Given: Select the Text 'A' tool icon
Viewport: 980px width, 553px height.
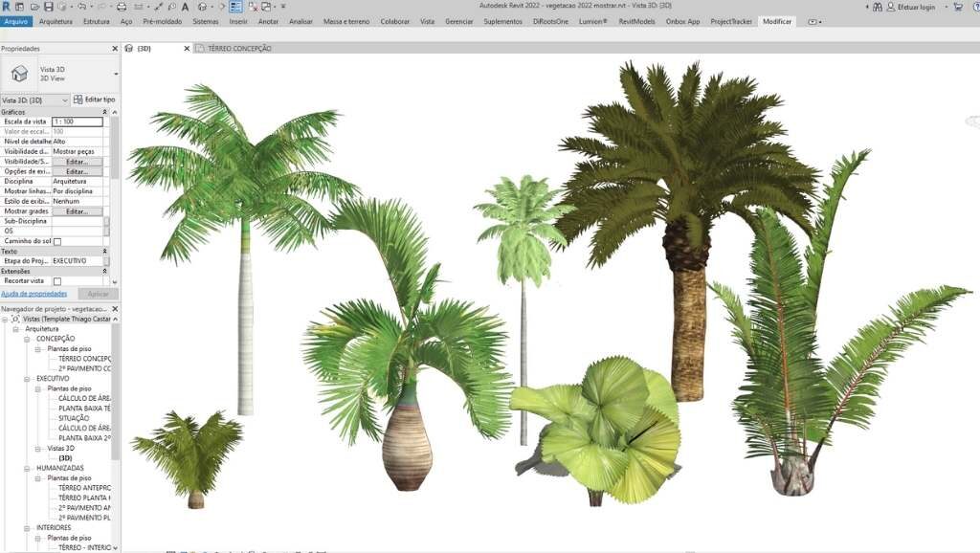Looking at the screenshot, I should (183, 7).
